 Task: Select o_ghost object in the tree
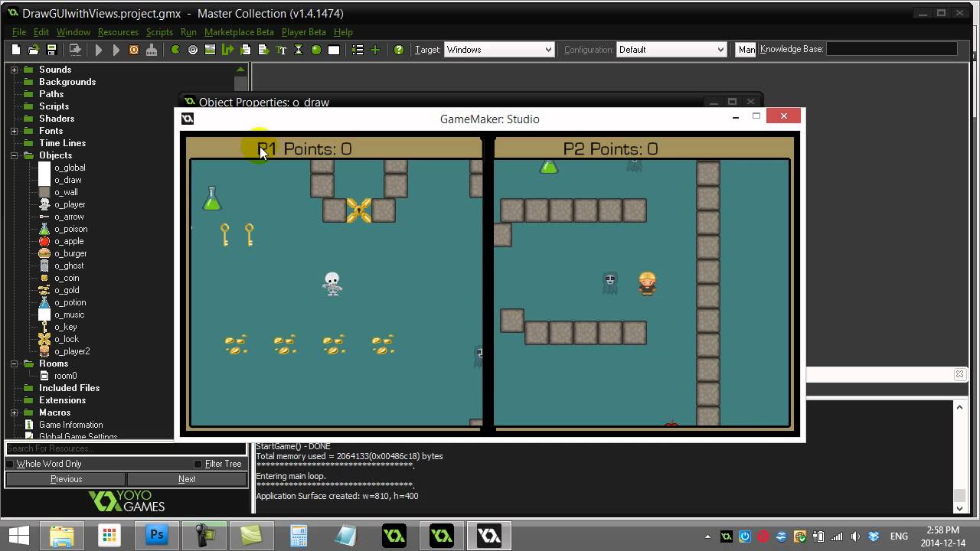point(69,266)
